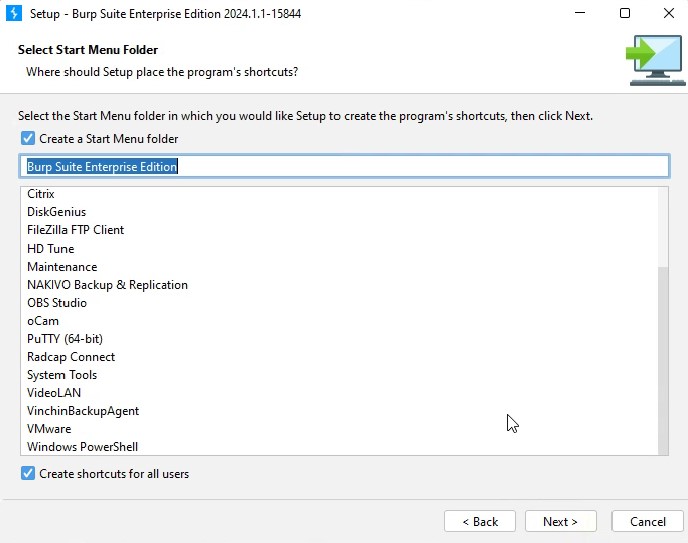Uncheck Create a Start Menu folder
The width and height of the screenshot is (688, 543).
[x=28, y=139]
